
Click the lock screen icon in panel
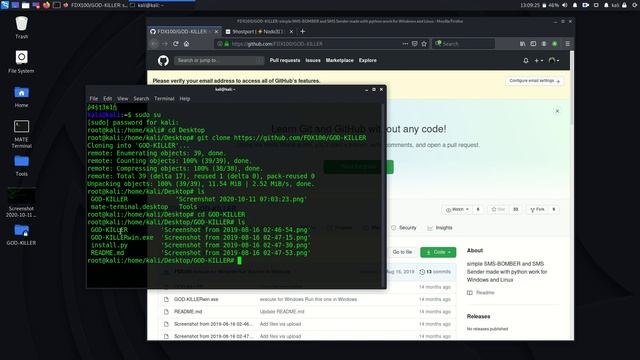[624, 5]
